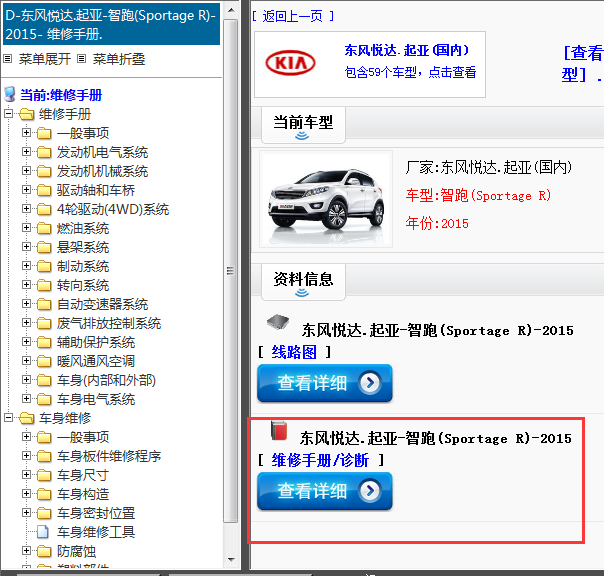
Task: Expand the 一般事项 node under 维修手册
Action: (26, 133)
